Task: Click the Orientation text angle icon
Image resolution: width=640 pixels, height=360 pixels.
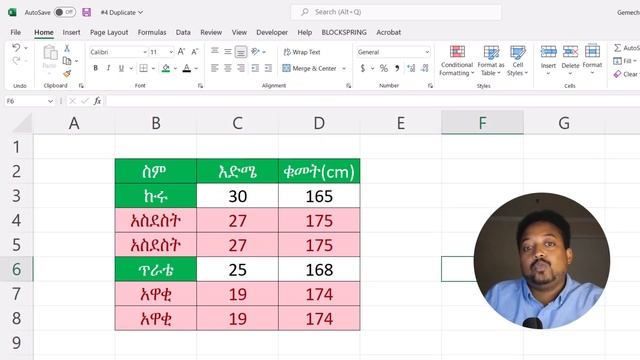Action: pos(256,51)
